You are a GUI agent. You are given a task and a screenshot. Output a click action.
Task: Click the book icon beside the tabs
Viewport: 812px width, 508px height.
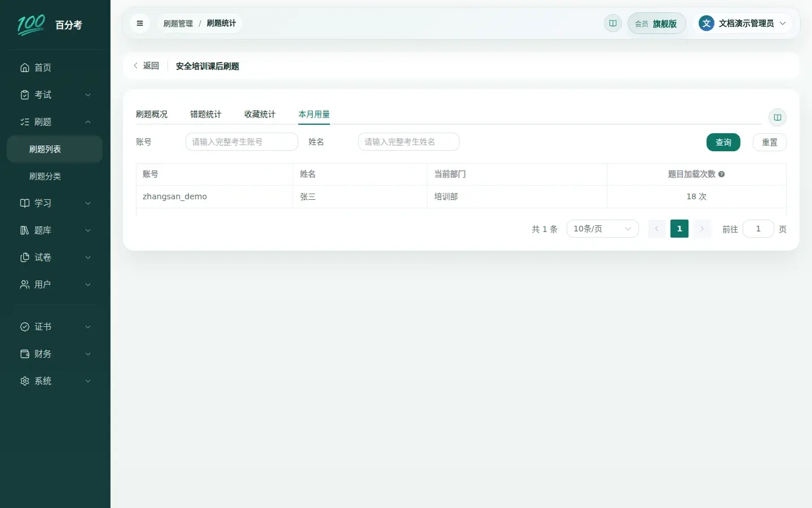[778, 117]
